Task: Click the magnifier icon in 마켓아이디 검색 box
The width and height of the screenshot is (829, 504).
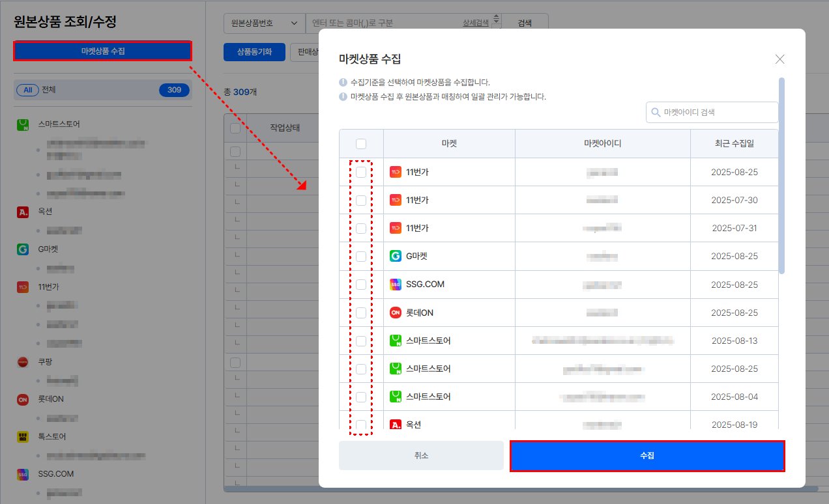Action: click(655, 113)
